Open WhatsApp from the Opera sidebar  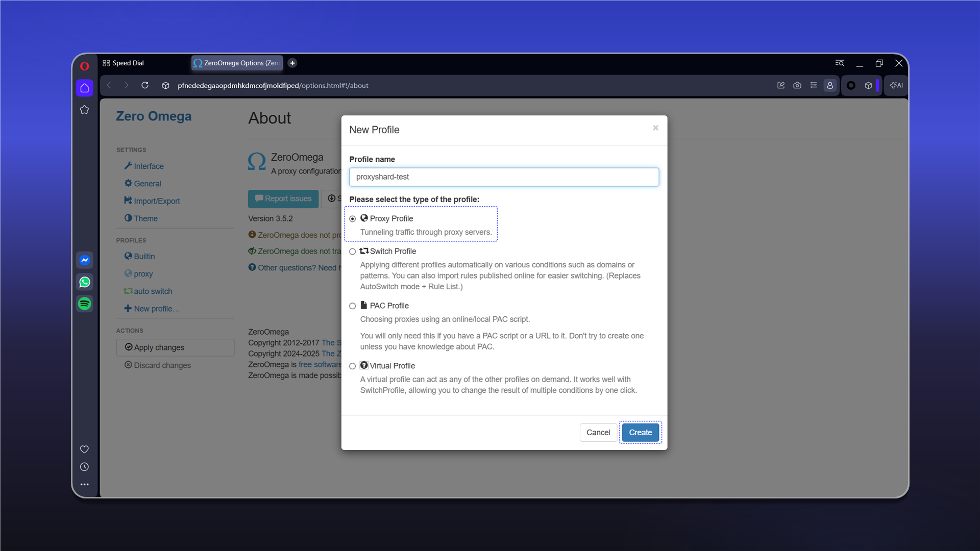point(85,282)
